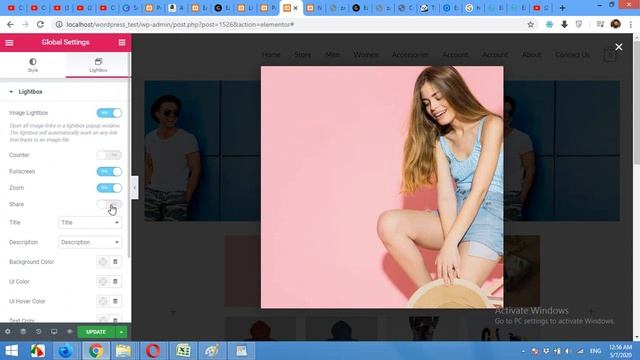Image resolution: width=640 pixels, height=360 pixels.
Task: Pick the UI Hover Color swatch
Action: (x=103, y=301)
